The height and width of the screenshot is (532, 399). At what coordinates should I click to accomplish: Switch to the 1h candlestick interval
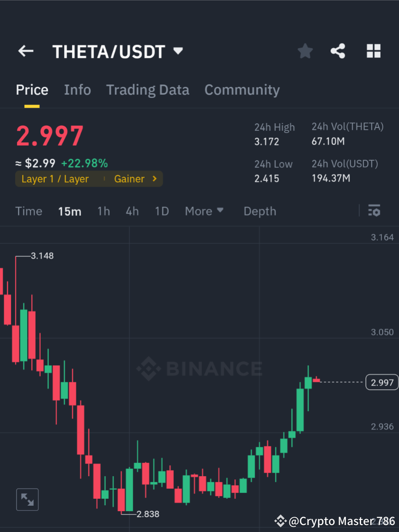tap(103, 211)
